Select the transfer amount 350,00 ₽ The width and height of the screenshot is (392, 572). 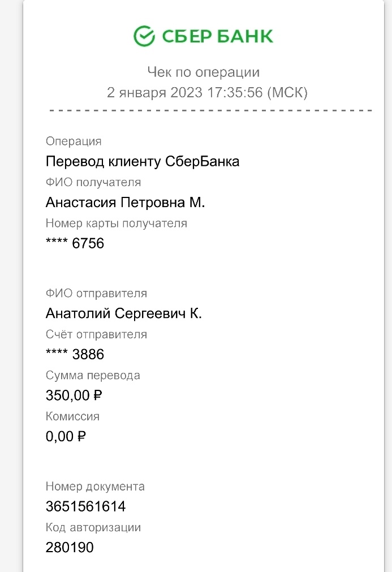tap(74, 395)
